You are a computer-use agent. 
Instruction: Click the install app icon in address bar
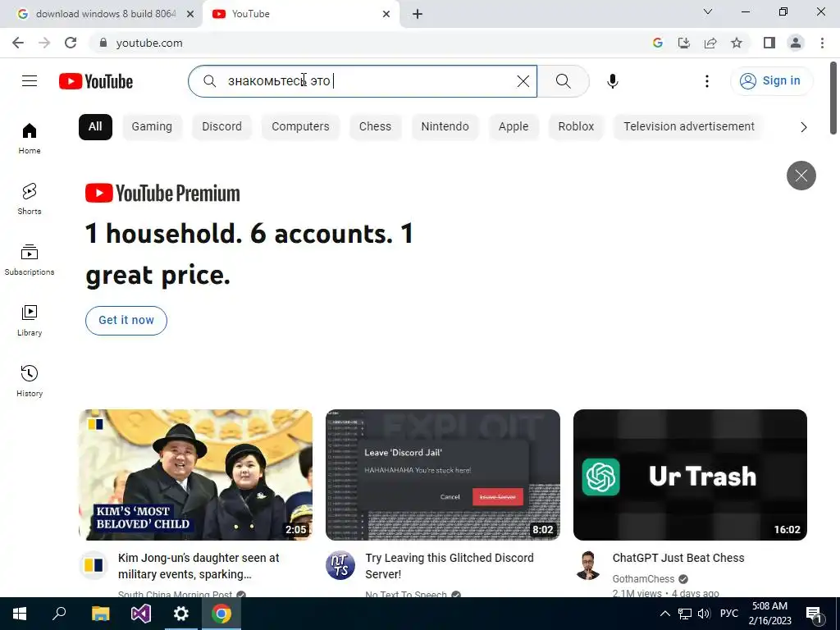[683, 43]
